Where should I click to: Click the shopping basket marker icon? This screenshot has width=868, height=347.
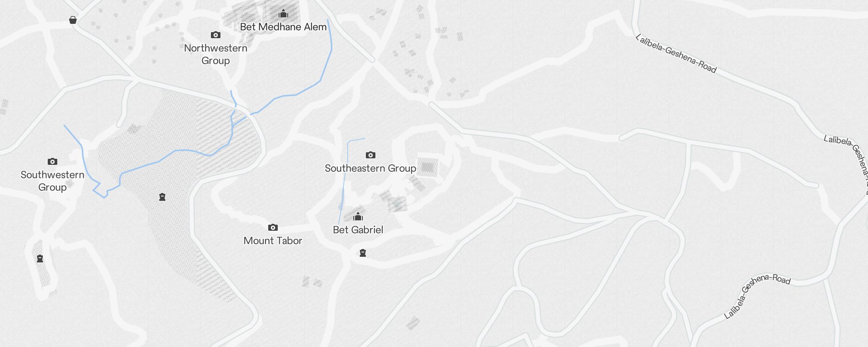(x=73, y=20)
